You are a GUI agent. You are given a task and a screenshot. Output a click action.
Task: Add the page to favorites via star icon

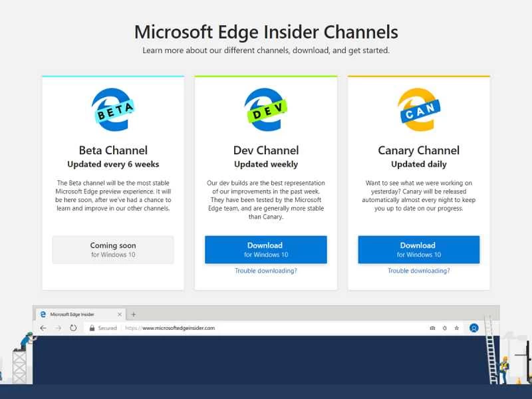[x=456, y=328]
